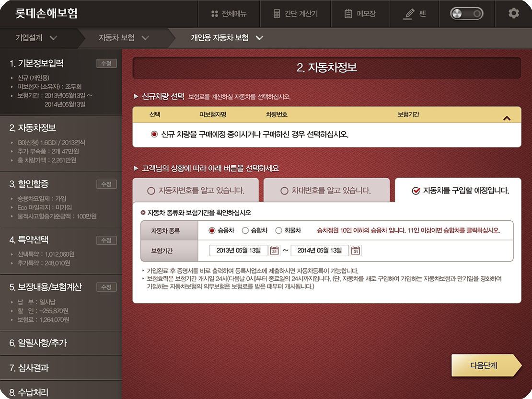Click sidebar text 총 차량가액 : 2,261만원

pyautogui.click(x=47, y=160)
